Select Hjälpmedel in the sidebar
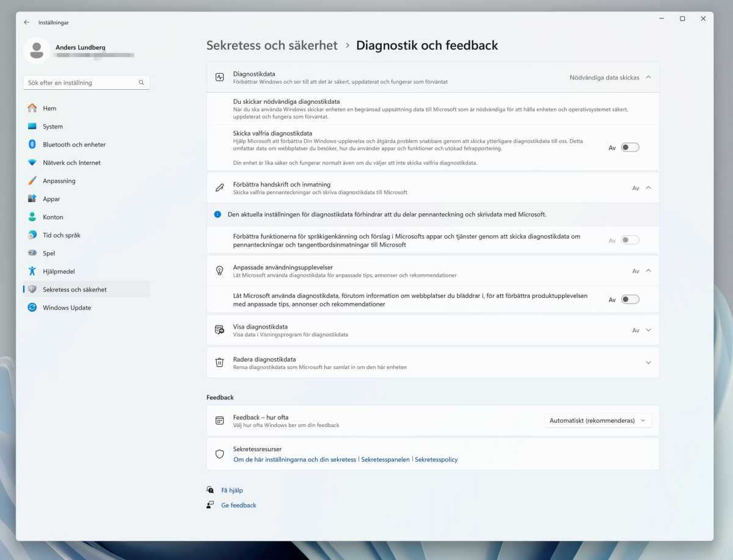This screenshot has height=560, width=733. [x=86, y=271]
